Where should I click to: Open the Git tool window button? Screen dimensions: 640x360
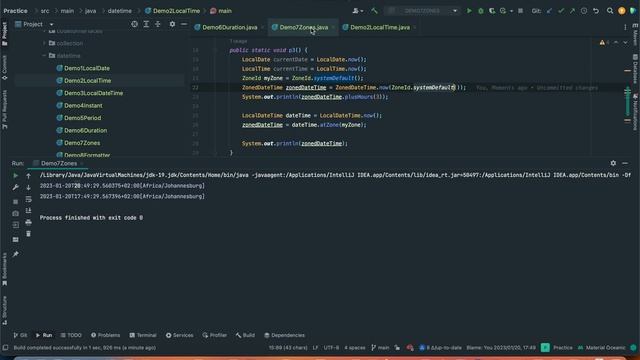point(20,335)
